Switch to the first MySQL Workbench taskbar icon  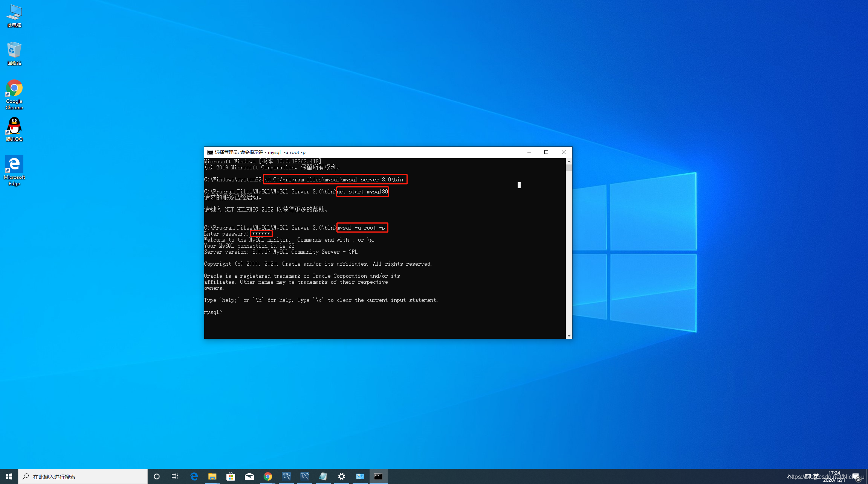(x=286, y=476)
